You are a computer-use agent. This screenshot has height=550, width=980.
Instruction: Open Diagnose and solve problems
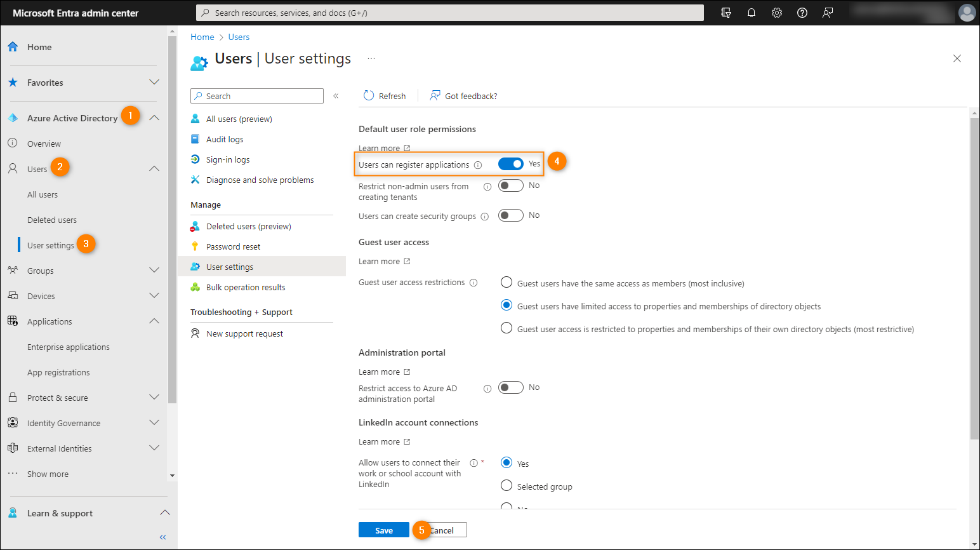[x=262, y=180]
